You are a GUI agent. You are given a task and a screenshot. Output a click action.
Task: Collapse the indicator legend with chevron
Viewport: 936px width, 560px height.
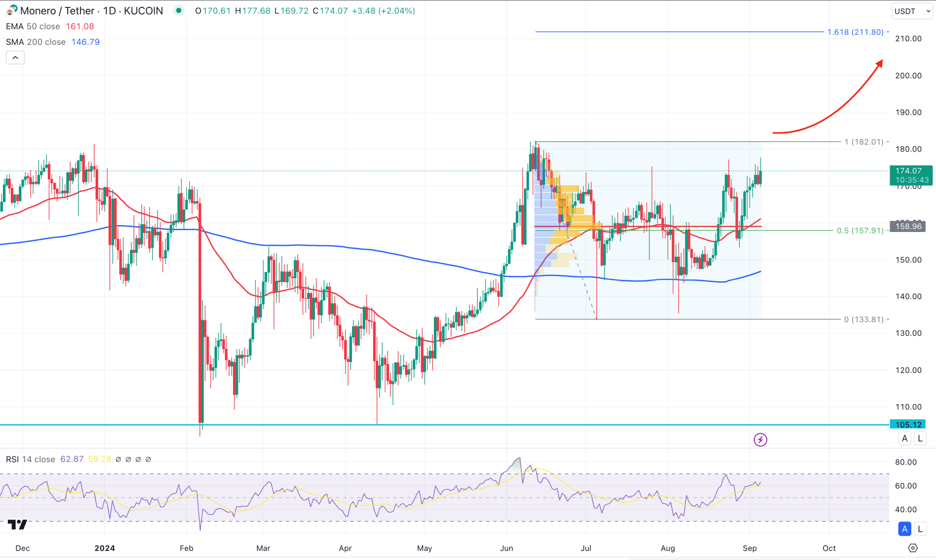click(15, 58)
